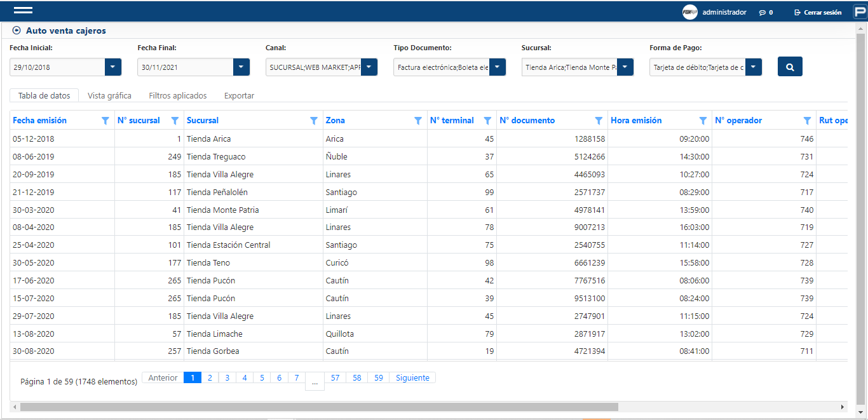
Task: Jump to page 3
Action: click(x=227, y=377)
